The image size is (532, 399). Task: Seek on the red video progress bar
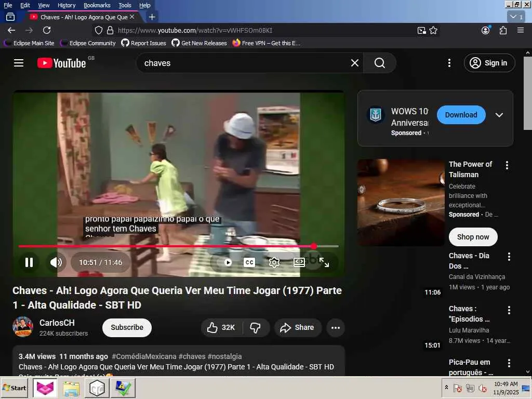click(179, 246)
